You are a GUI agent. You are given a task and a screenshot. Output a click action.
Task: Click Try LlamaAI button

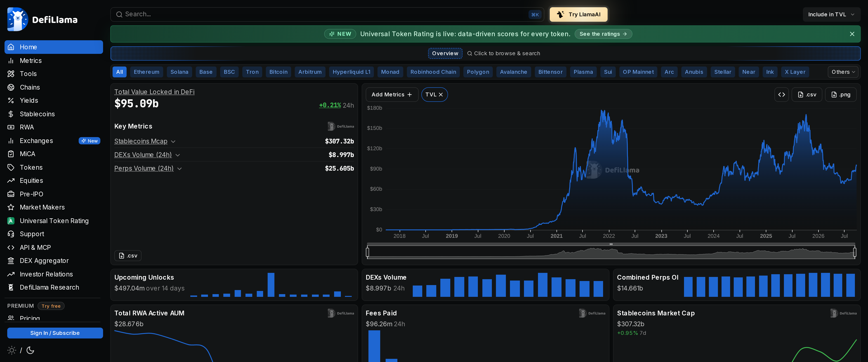click(578, 14)
